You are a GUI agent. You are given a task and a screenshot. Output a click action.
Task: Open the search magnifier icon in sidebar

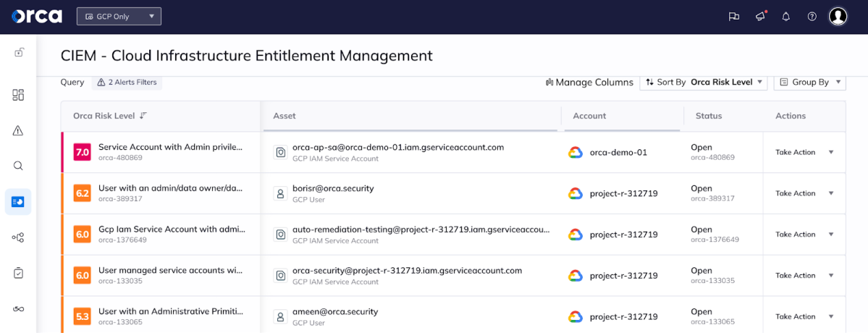pyautogui.click(x=18, y=165)
